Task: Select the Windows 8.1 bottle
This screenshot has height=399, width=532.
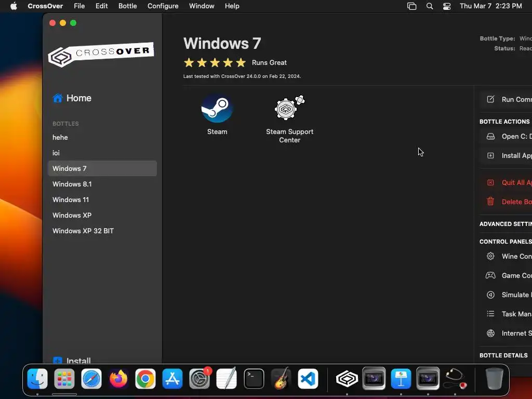Action: click(102, 184)
